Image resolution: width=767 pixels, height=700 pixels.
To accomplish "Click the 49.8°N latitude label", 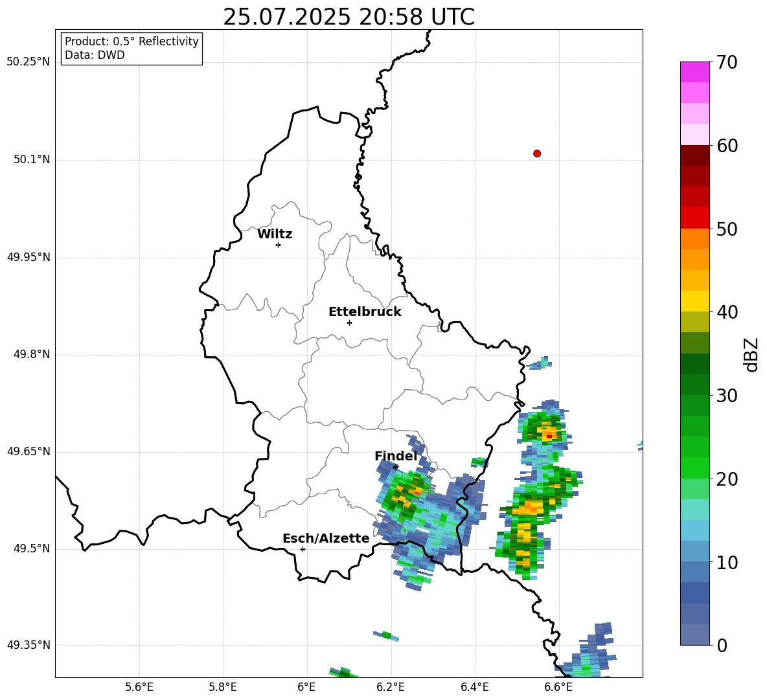I will click(x=32, y=354).
